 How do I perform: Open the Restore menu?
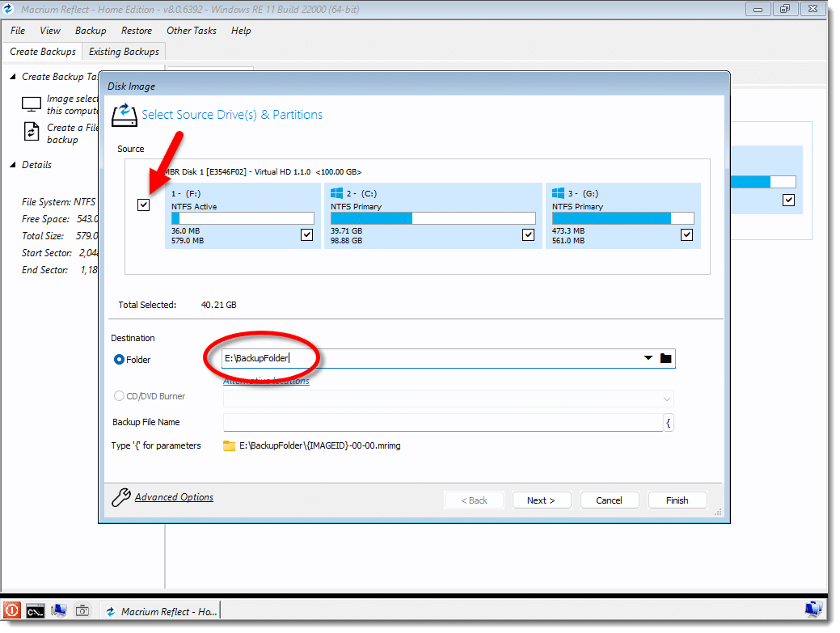(x=137, y=31)
